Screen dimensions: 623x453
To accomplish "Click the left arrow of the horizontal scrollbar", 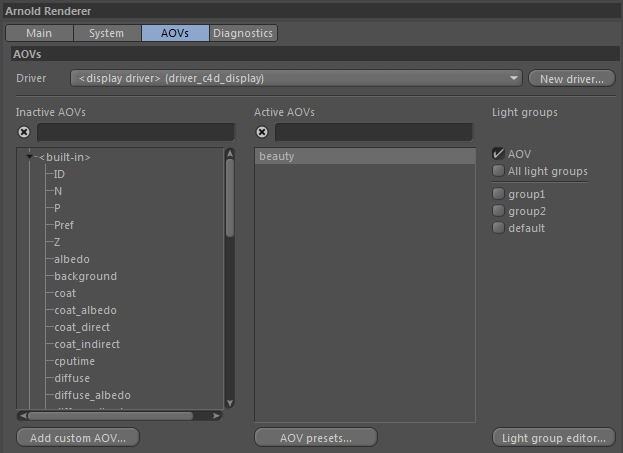I will [23, 416].
